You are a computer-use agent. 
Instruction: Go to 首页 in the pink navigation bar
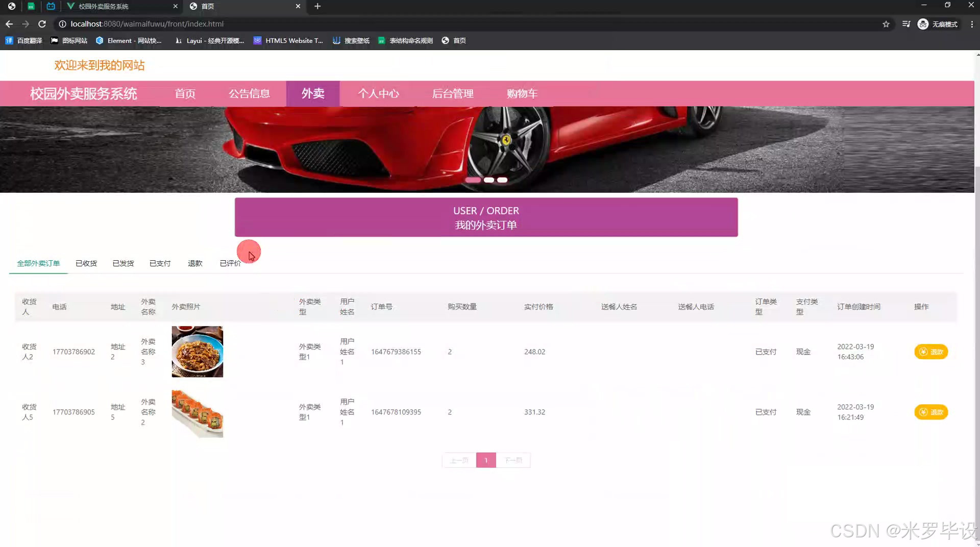pyautogui.click(x=185, y=93)
